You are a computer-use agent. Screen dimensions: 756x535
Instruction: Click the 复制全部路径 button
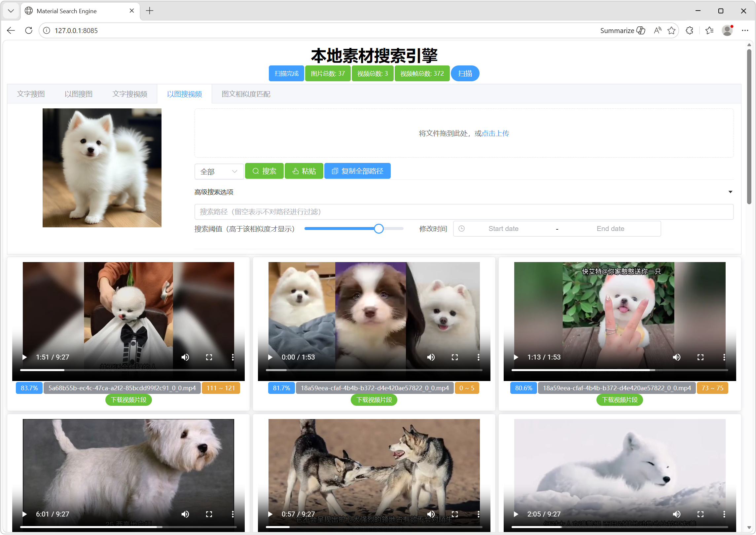pyautogui.click(x=357, y=171)
